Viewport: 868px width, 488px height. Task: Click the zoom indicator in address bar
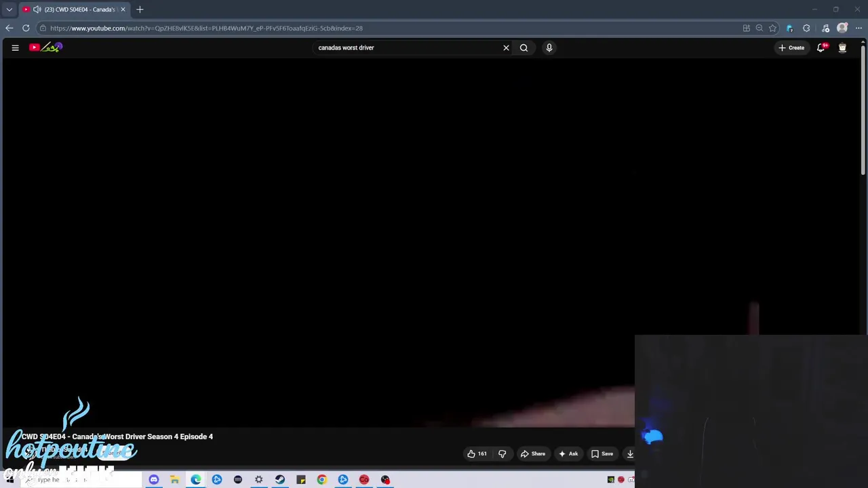pyautogui.click(x=759, y=28)
